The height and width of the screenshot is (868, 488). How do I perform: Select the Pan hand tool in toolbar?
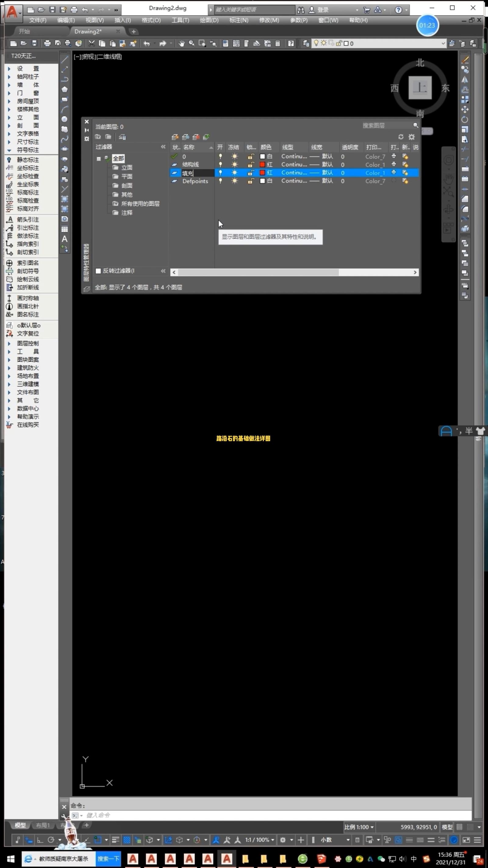pyautogui.click(x=181, y=43)
